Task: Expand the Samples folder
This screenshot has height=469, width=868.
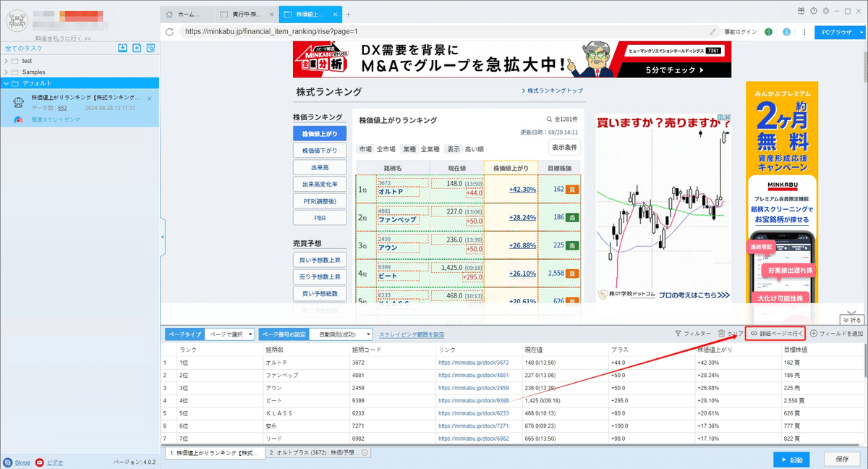Action: coord(7,72)
